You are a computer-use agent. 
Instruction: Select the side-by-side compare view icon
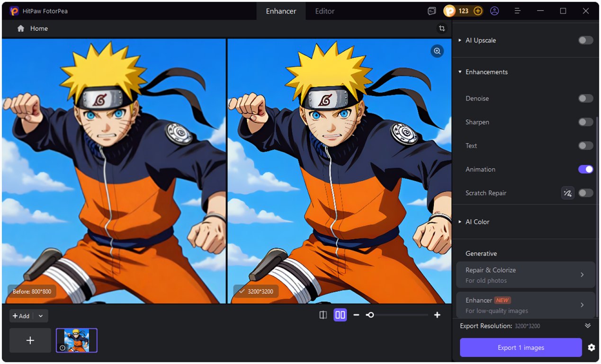tap(340, 315)
